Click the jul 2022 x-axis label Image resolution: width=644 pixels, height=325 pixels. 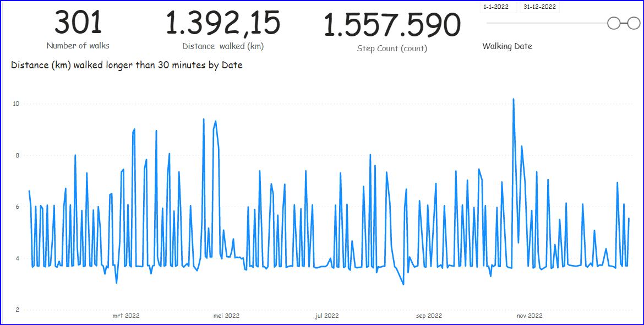coord(327,316)
